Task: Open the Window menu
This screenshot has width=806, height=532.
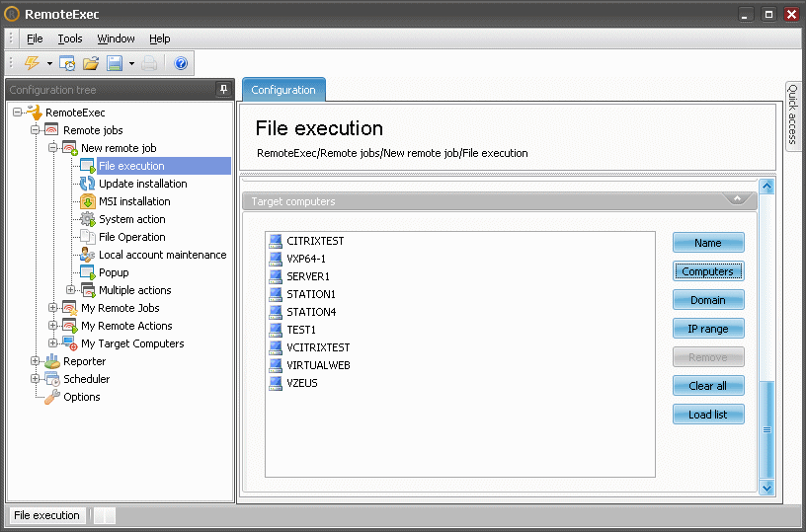Action: (x=116, y=38)
